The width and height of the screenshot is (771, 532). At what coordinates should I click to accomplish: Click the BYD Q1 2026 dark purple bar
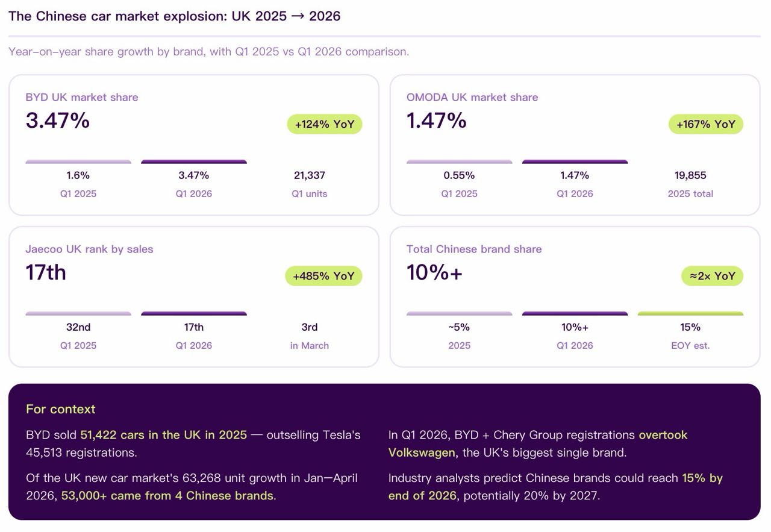pyautogui.click(x=194, y=161)
